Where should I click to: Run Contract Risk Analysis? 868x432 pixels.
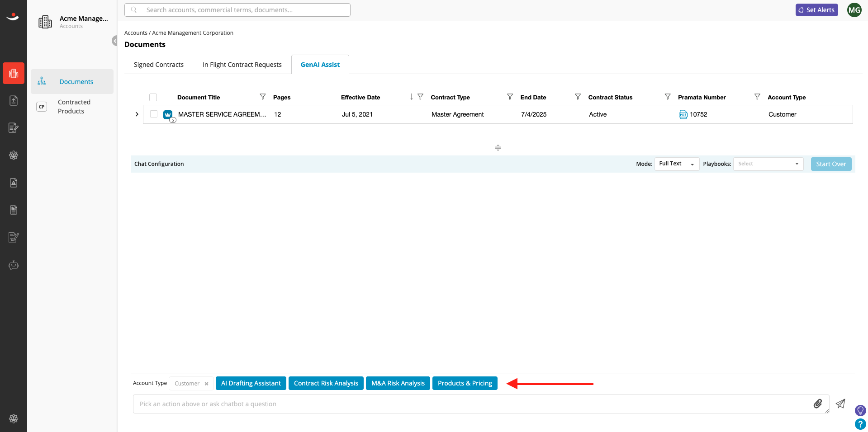tap(326, 383)
